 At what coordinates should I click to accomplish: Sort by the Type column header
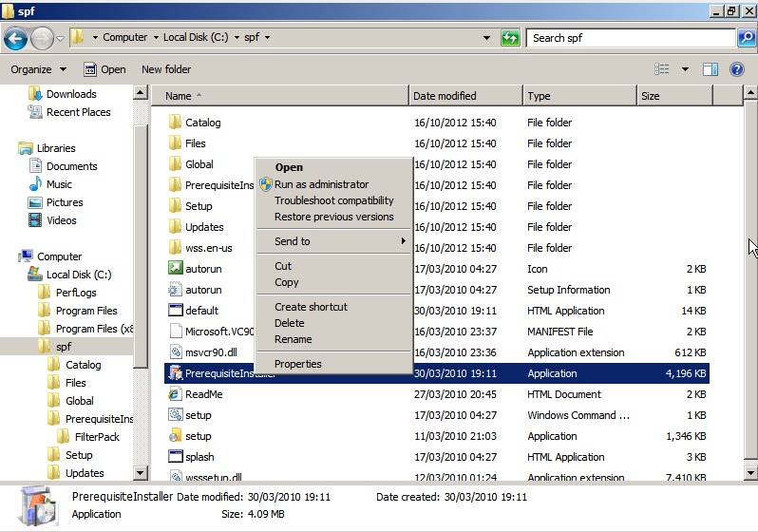coord(579,96)
